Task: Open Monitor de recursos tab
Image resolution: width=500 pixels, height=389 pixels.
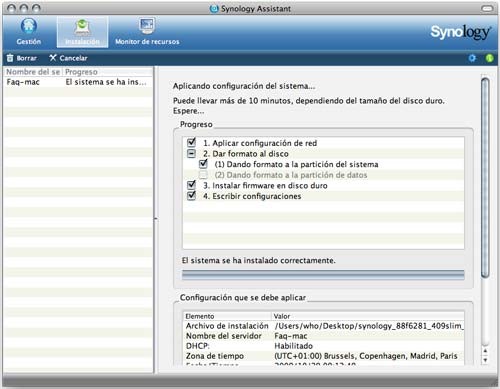Action: (147, 32)
